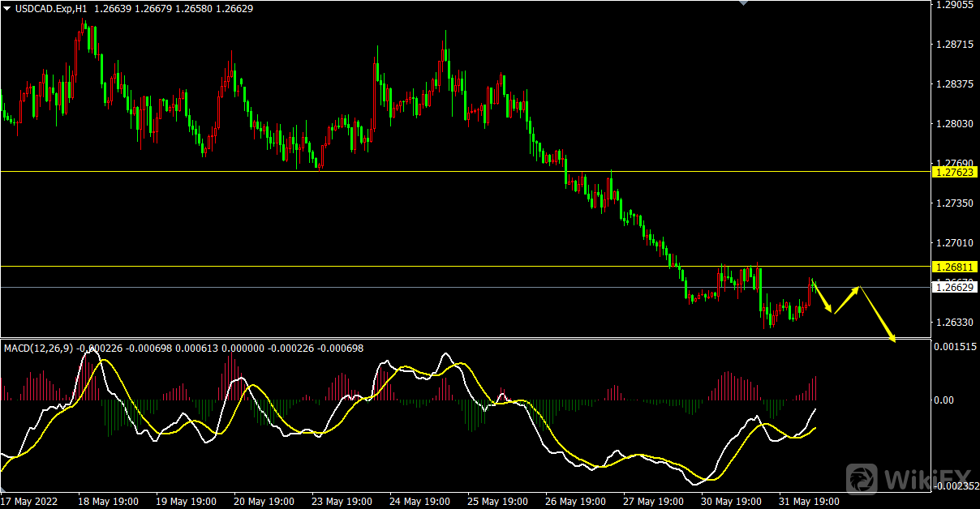Screen dimensions: 980x509
Task: Select the yellow 1.27623 price label
Action: click(x=955, y=172)
